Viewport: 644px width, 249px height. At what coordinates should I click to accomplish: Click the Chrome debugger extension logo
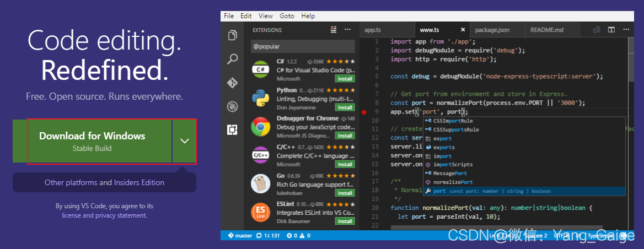click(261, 127)
